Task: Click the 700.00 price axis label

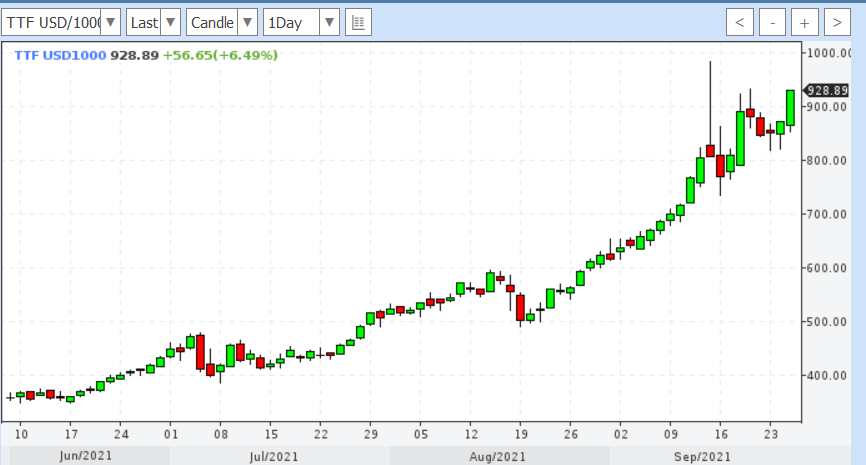Action: click(x=826, y=214)
